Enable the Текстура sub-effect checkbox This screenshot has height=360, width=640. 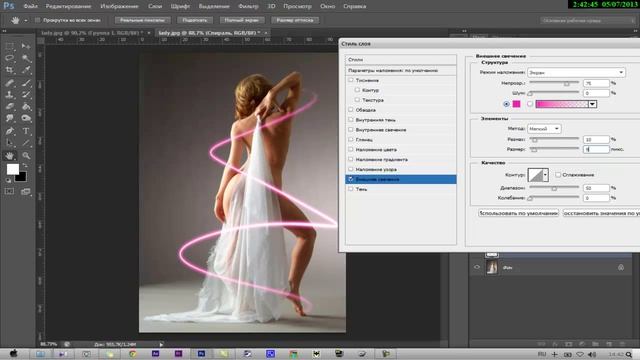tap(357, 100)
